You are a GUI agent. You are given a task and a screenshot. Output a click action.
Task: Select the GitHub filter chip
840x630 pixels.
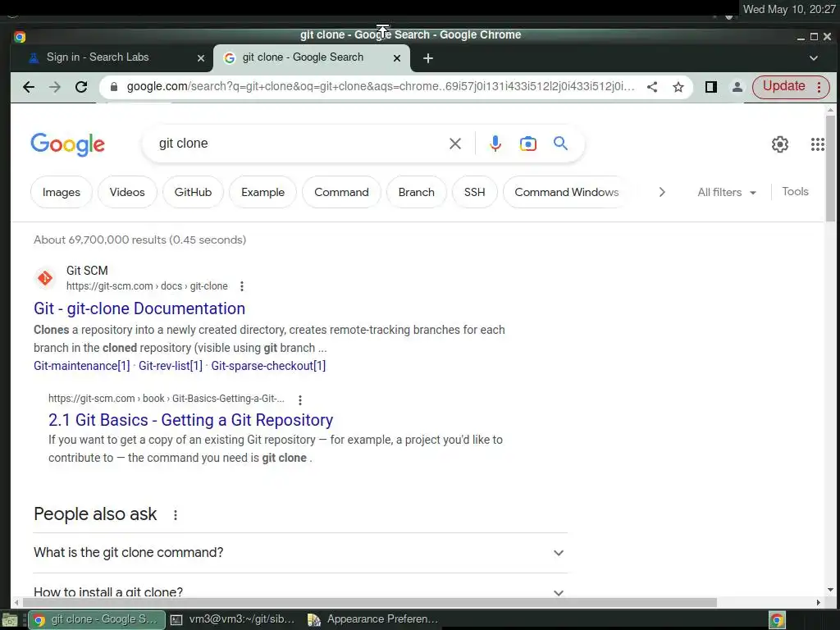[193, 192]
